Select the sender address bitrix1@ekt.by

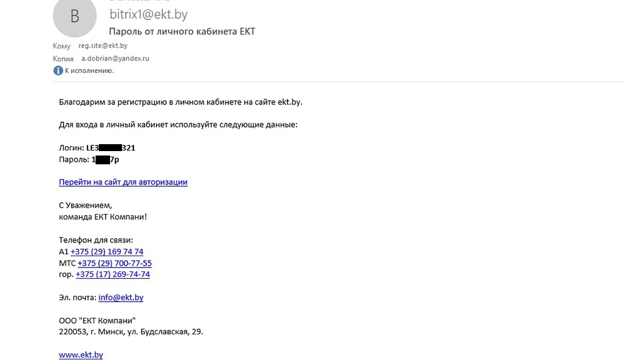(x=148, y=14)
